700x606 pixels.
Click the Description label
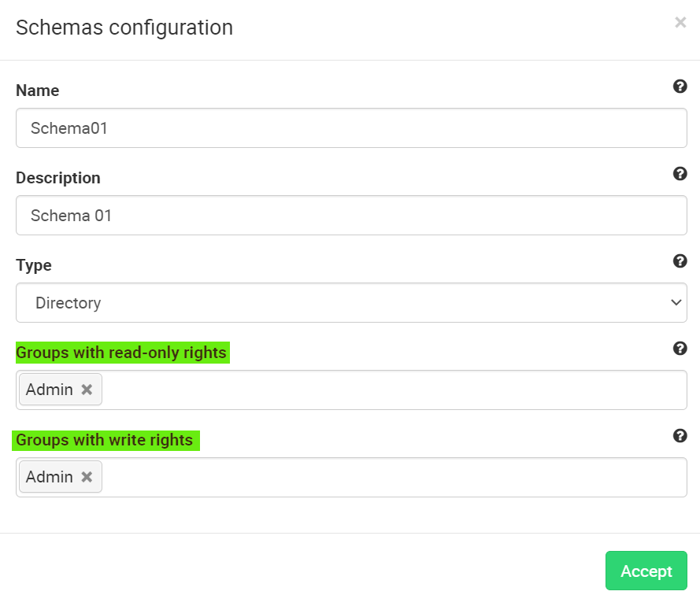tap(57, 178)
